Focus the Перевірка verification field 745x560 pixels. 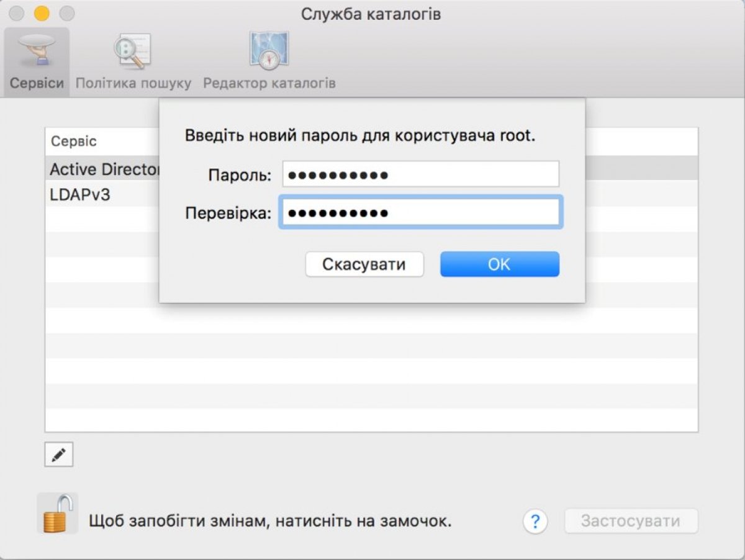(x=421, y=213)
